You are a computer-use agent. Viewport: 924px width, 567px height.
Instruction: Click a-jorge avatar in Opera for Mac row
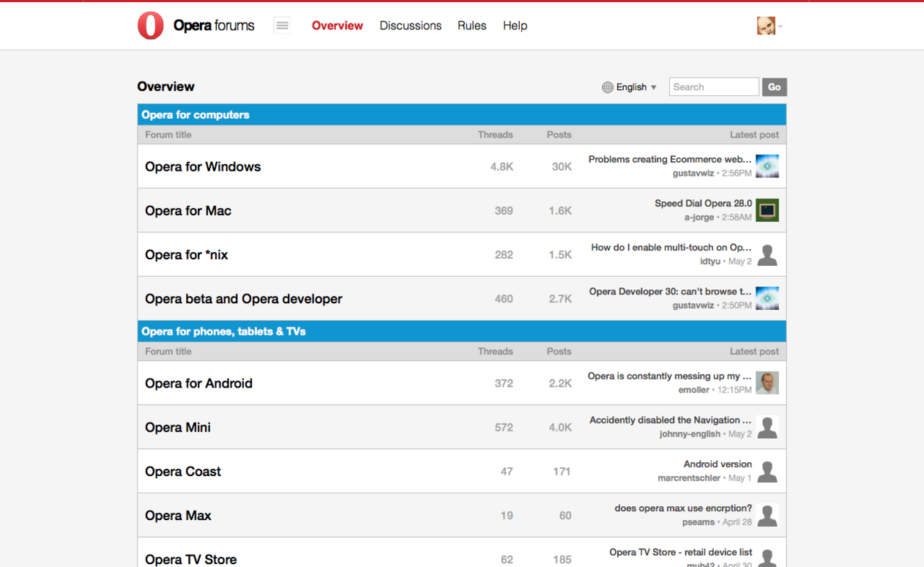tap(767, 210)
